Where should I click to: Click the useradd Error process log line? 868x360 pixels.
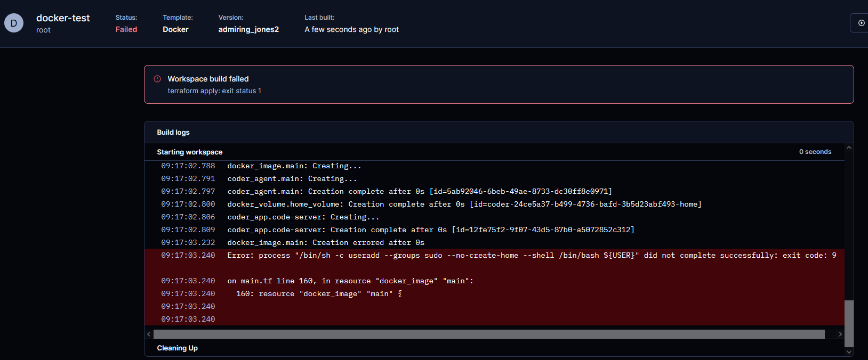pos(532,256)
